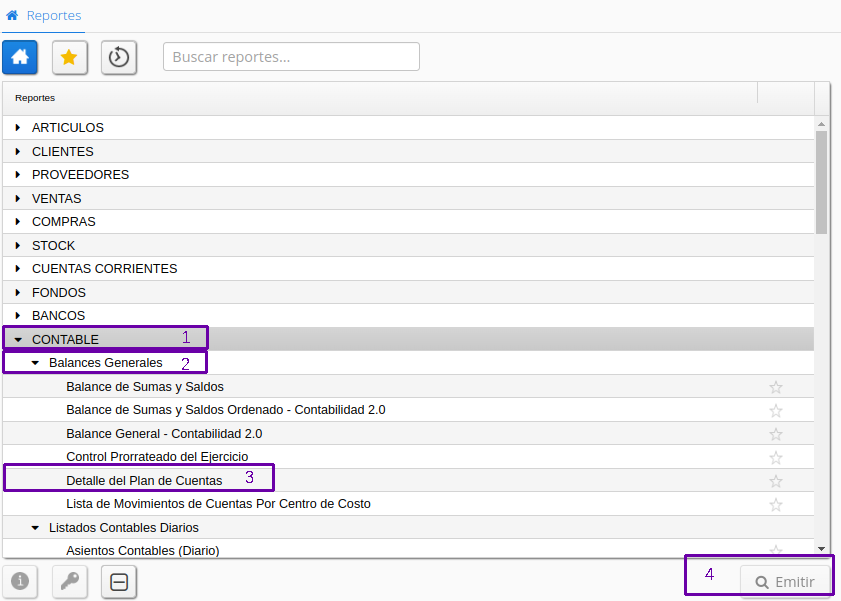841x601 pixels.
Task: Click the vertical scrollbar thumb
Action: click(821, 182)
